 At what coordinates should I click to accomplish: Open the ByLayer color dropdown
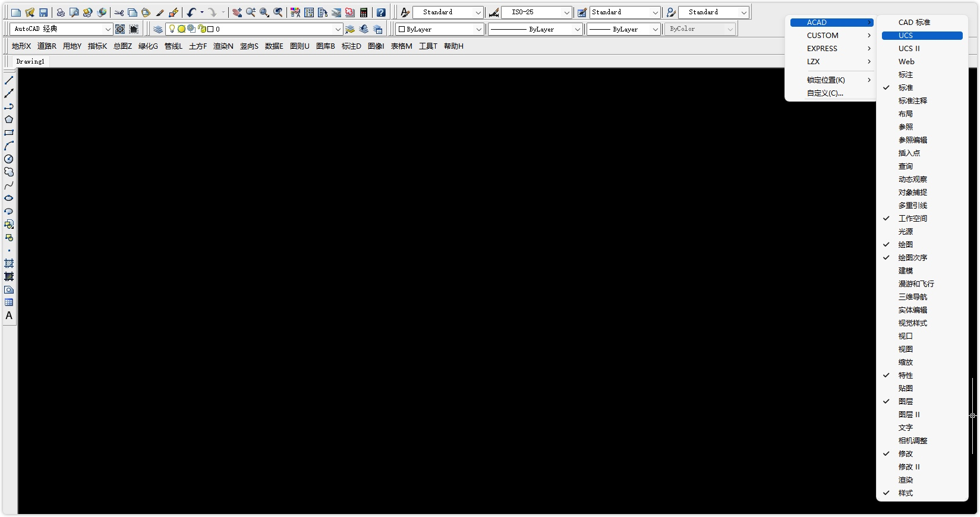[x=440, y=29]
